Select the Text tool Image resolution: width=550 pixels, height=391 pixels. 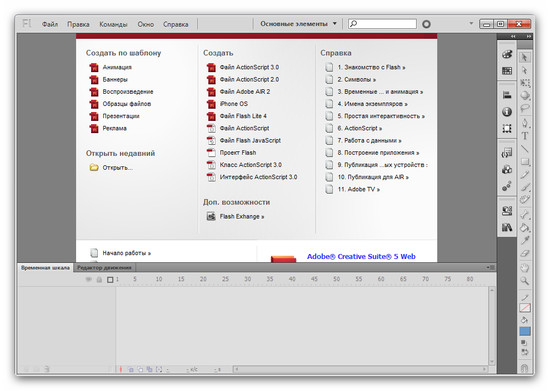[x=525, y=136]
